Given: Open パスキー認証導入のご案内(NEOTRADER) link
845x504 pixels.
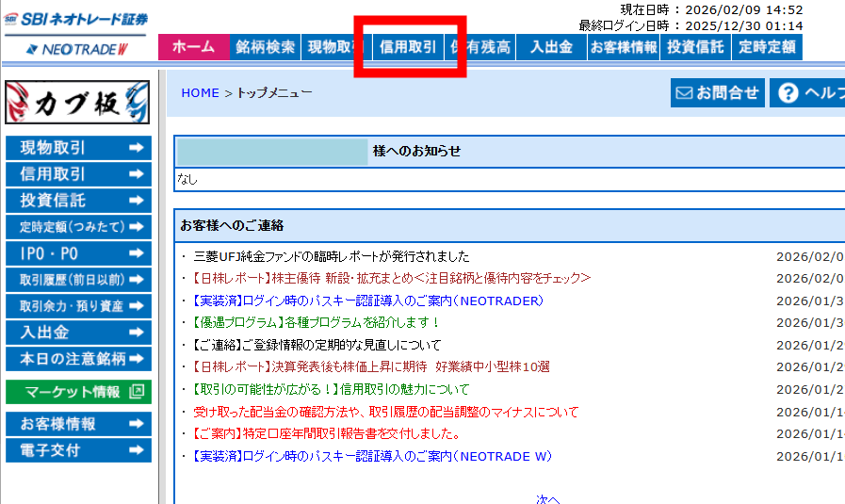Looking at the screenshot, I should click(x=368, y=301).
